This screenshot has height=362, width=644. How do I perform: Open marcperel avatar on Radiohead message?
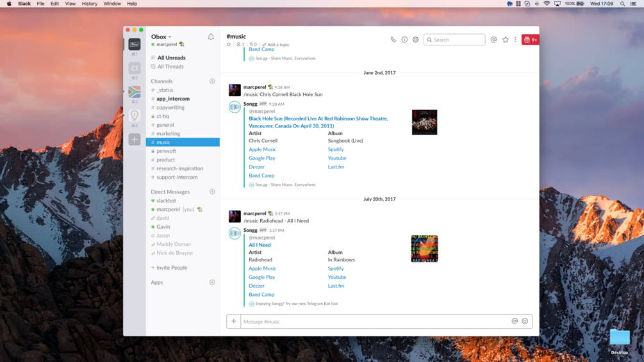pyautogui.click(x=235, y=217)
